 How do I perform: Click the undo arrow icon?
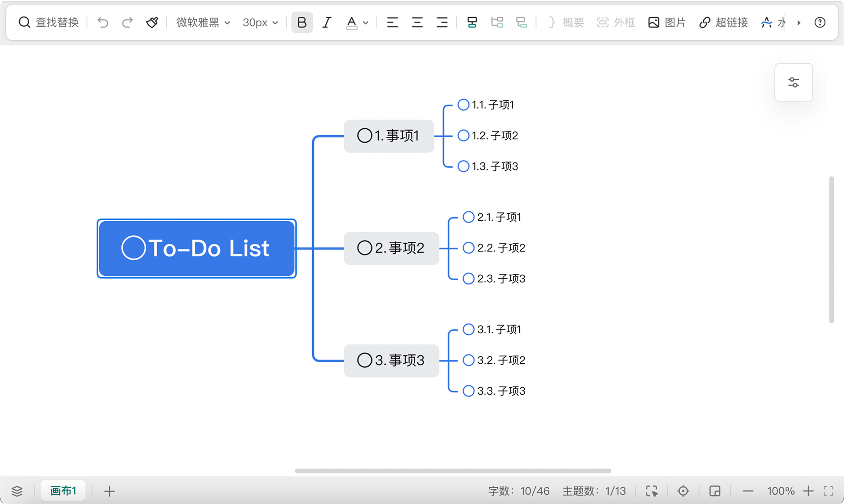click(x=103, y=22)
